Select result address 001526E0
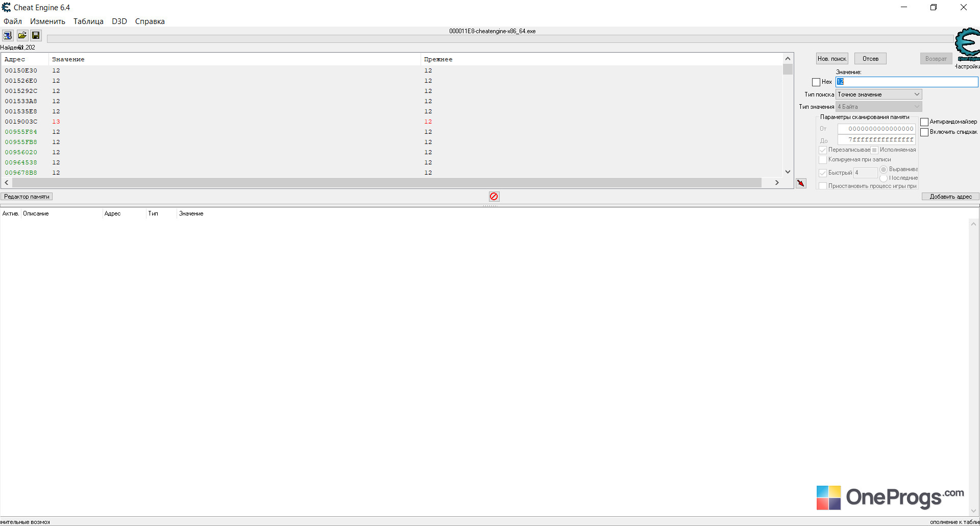Image resolution: width=980 pixels, height=526 pixels. 21,81
